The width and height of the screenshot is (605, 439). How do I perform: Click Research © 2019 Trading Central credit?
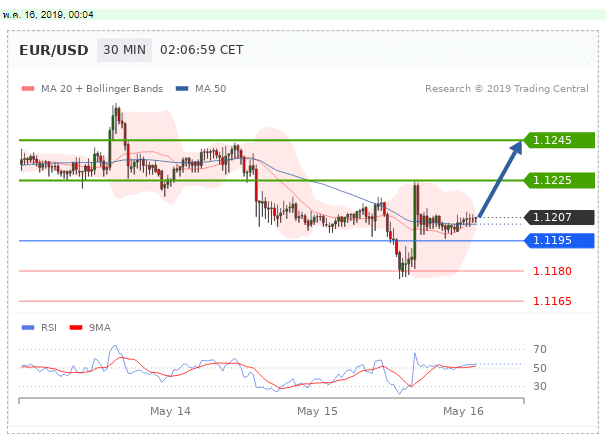click(507, 89)
